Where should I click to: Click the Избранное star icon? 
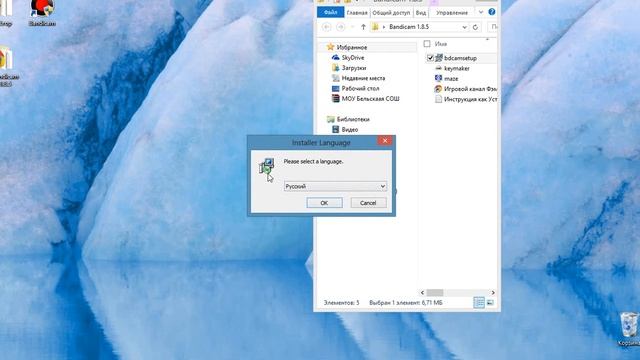[x=331, y=47]
